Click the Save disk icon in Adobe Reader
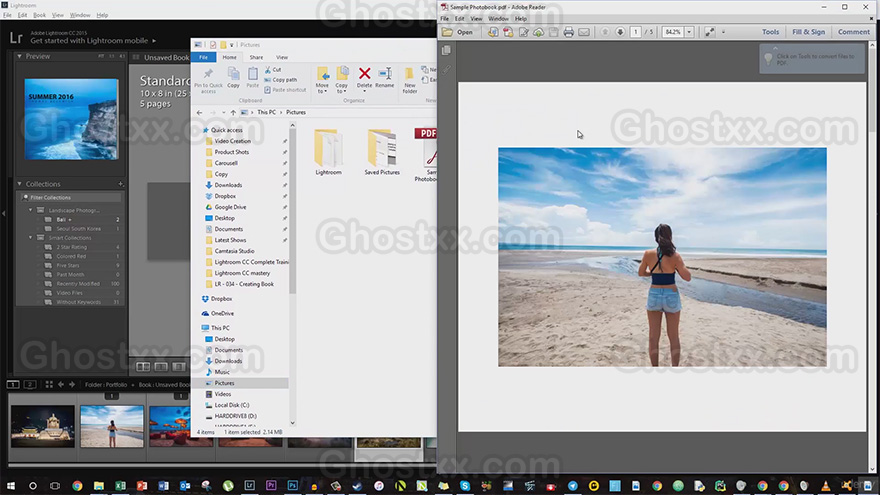Screen dimensions: 880x495 tap(553, 32)
